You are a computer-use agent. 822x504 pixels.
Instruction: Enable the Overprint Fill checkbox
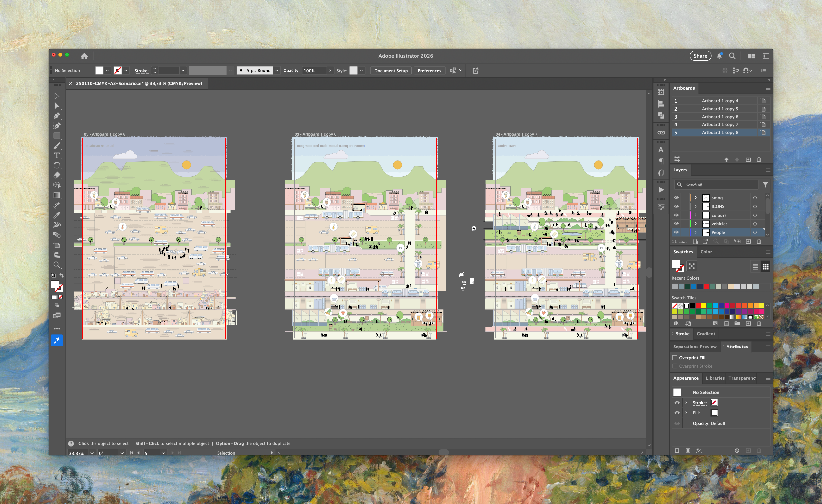(675, 357)
